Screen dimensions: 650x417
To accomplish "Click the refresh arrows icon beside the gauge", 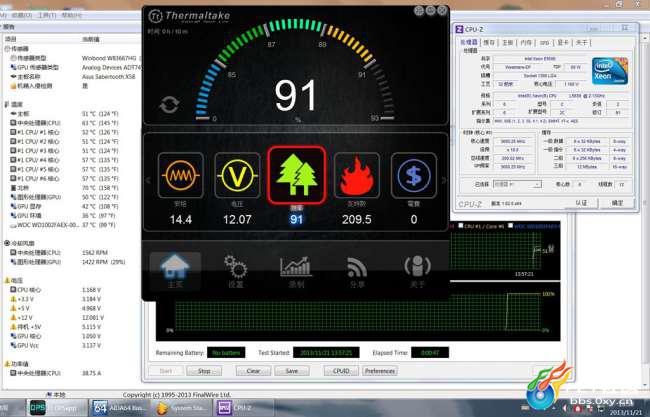I will tap(170, 104).
